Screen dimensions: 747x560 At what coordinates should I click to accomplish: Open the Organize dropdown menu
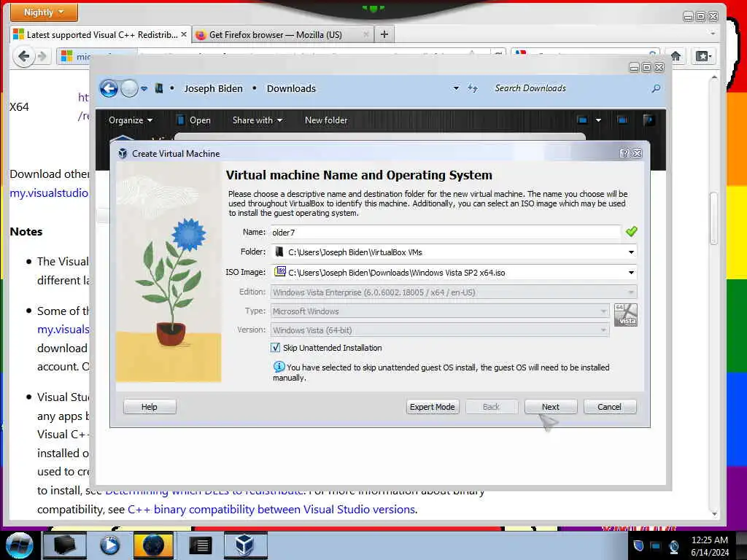[131, 120]
